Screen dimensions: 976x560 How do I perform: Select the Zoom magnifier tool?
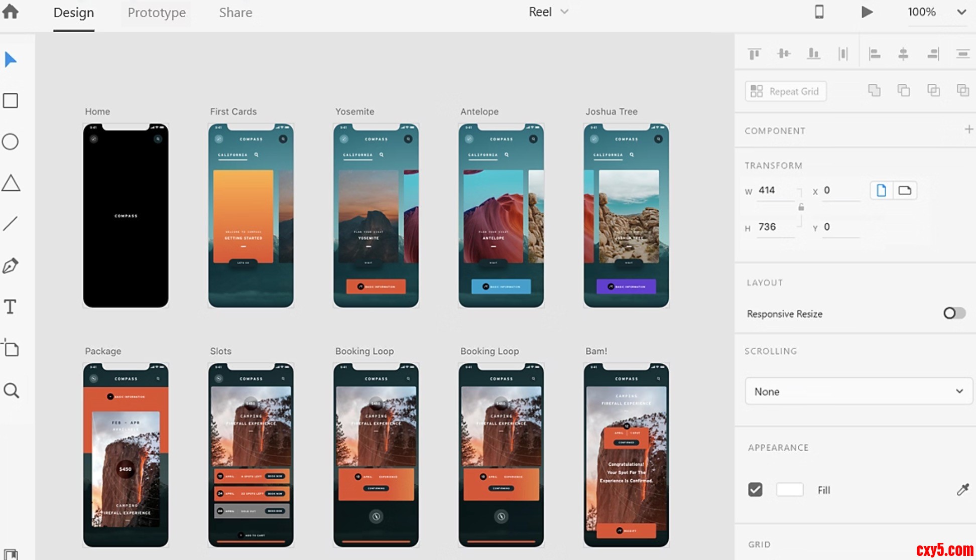tap(11, 390)
